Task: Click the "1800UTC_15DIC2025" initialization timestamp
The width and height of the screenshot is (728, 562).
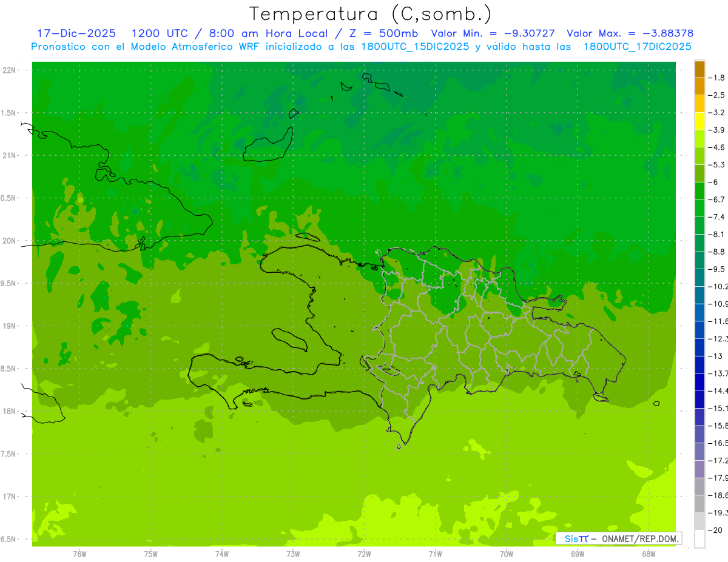Action: click(412, 47)
